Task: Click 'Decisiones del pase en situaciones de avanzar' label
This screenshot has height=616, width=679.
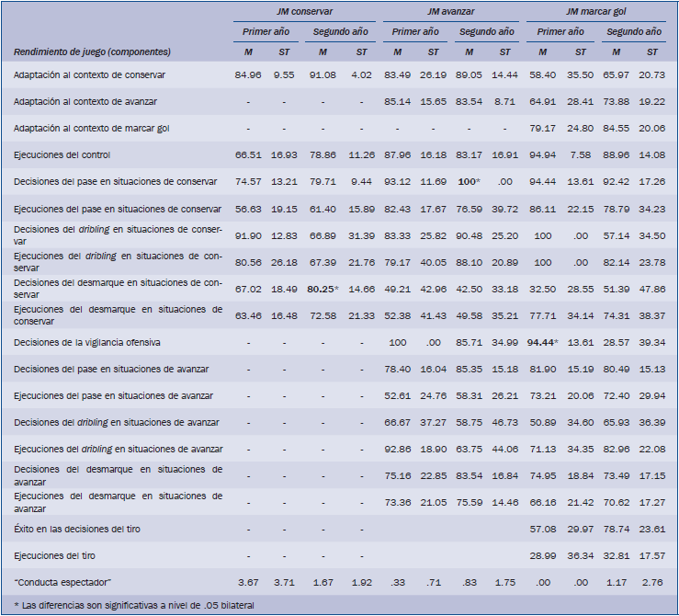Action: tap(111, 369)
